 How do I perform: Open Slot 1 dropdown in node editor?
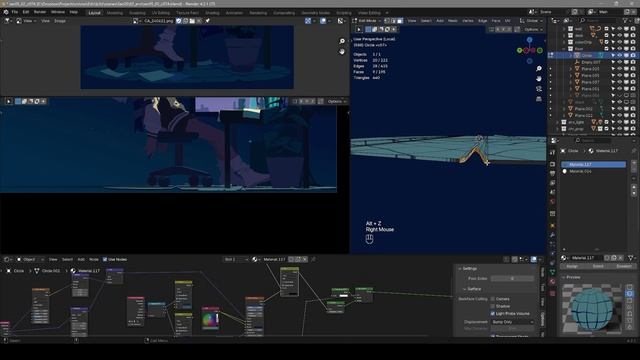236,259
